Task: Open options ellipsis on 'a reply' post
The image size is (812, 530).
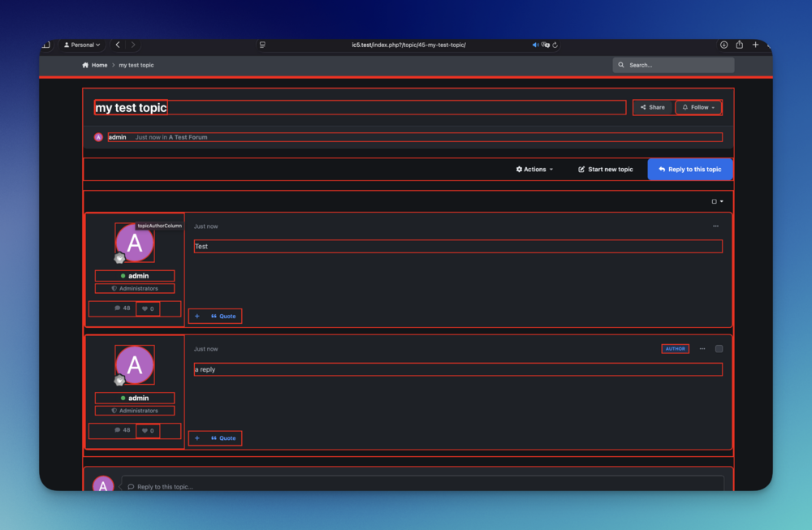Action: 702,349
